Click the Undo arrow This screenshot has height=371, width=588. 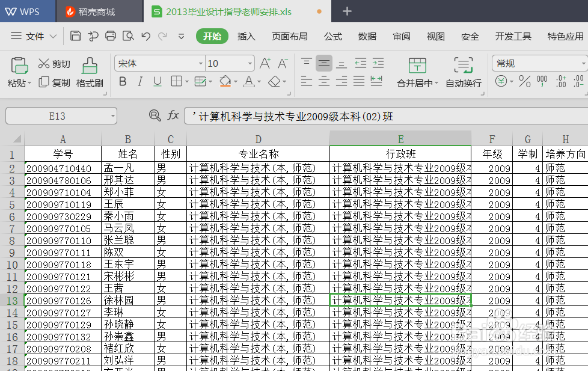146,37
